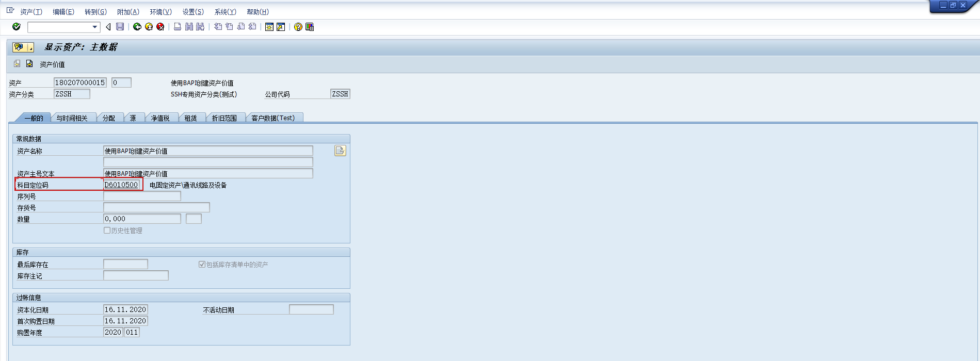Image resolution: width=980 pixels, height=361 pixels.
Task: Click the asset subnumber field 0
Action: click(x=121, y=83)
